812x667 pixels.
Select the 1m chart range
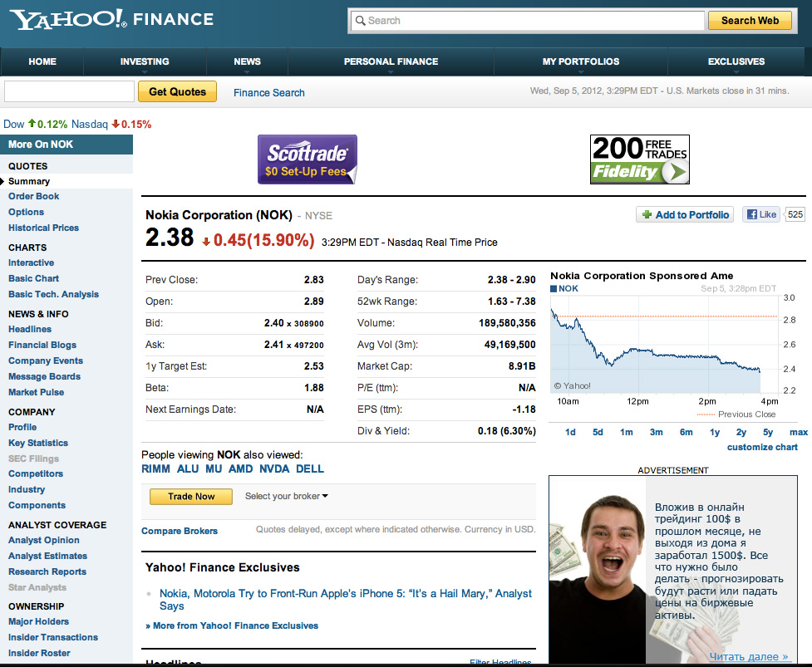point(627,432)
